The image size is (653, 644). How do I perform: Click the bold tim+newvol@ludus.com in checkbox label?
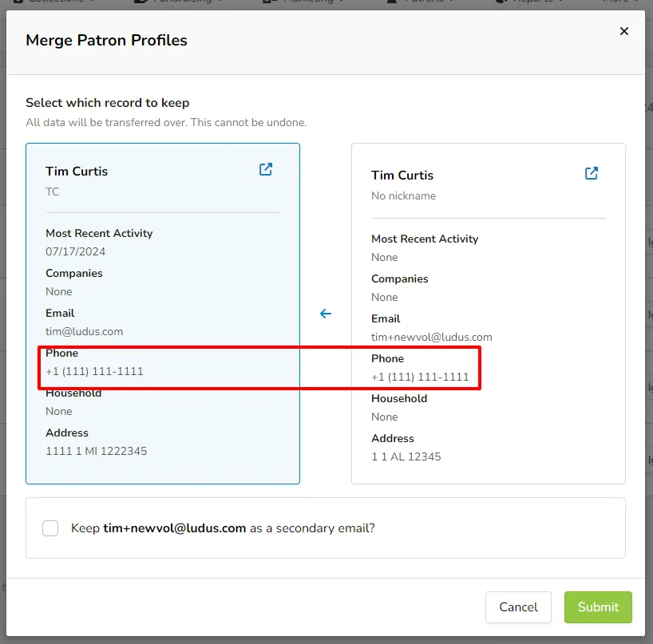[175, 528]
